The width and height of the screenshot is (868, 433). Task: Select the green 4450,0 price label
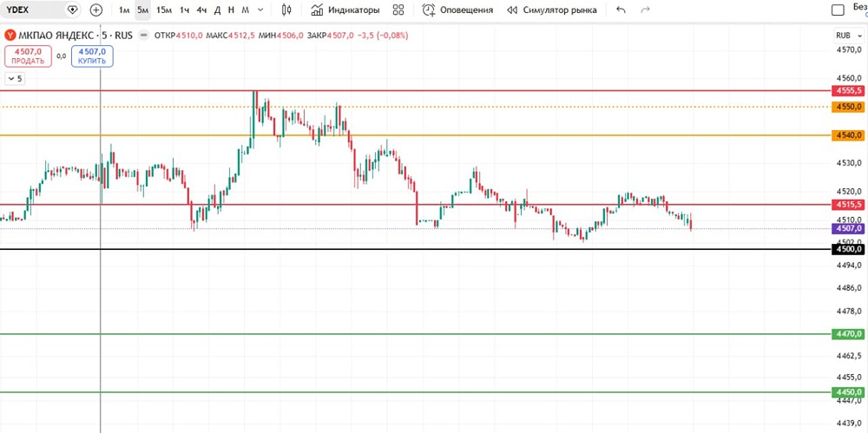(x=847, y=392)
